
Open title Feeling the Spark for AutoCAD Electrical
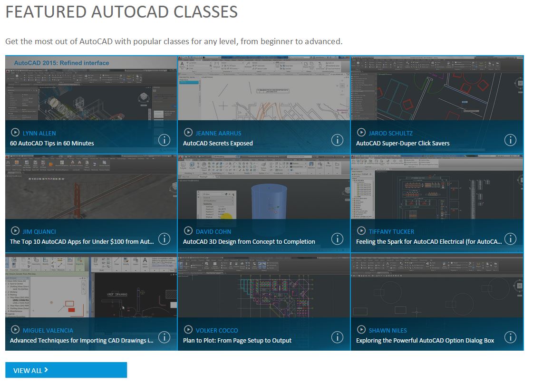tap(429, 242)
